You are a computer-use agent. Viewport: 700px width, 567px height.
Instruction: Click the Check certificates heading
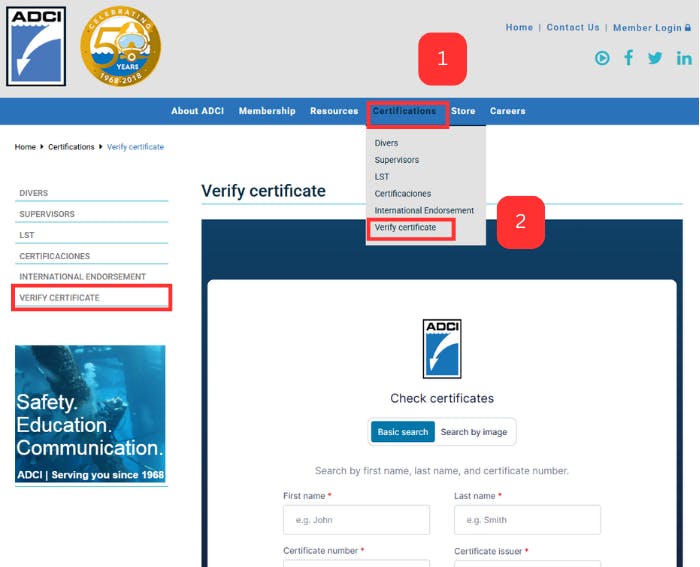pyautogui.click(x=442, y=398)
